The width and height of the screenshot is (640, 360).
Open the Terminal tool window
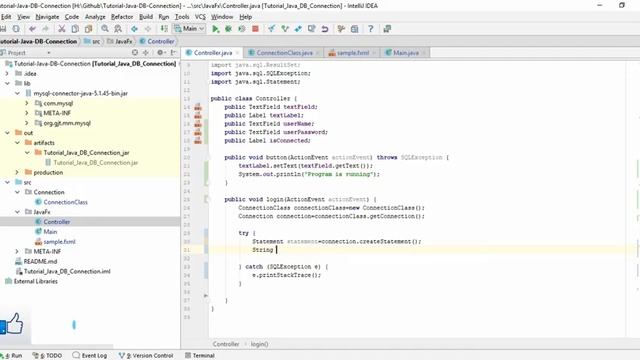click(200, 356)
